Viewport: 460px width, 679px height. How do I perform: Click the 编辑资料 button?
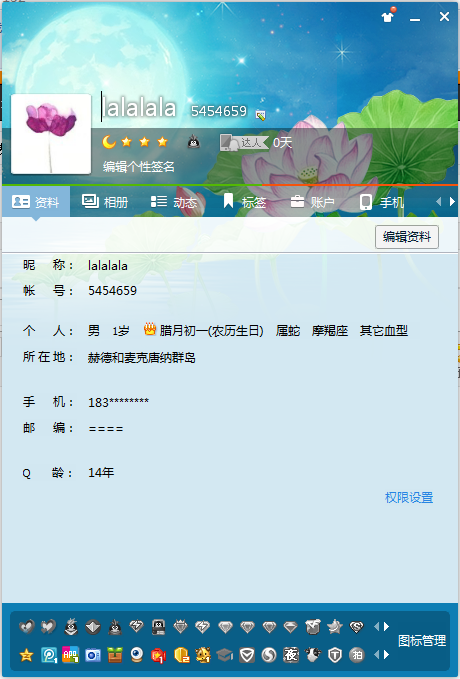tap(407, 237)
